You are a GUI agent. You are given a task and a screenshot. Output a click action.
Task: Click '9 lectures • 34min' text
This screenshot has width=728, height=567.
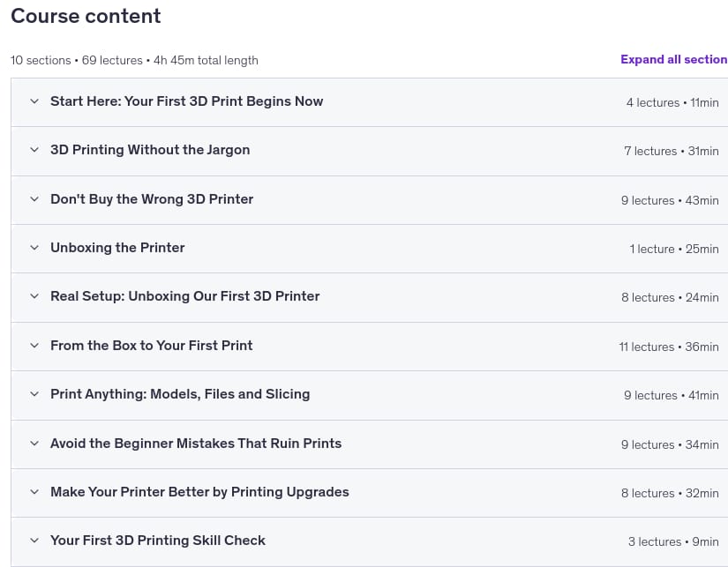click(670, 445)
